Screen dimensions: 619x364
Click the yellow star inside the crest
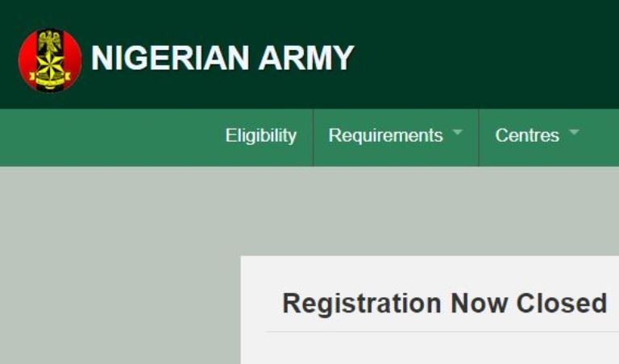(50, 63)
